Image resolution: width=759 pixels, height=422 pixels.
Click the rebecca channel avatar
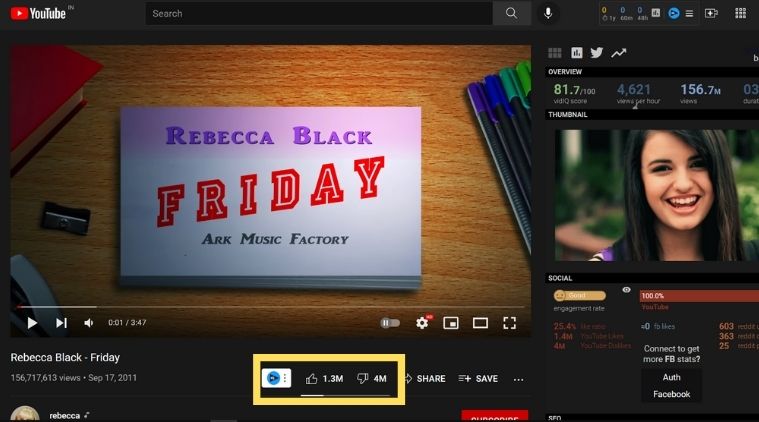25,414
